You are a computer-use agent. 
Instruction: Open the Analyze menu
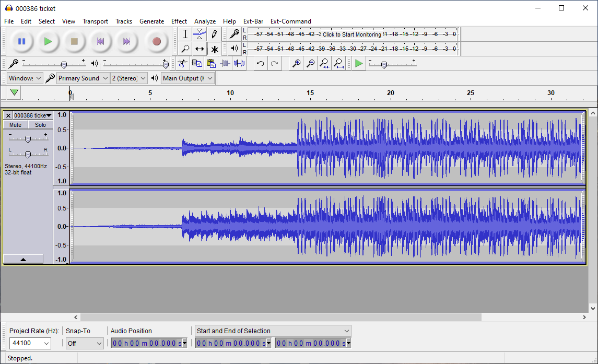click(x=205, y=21)
